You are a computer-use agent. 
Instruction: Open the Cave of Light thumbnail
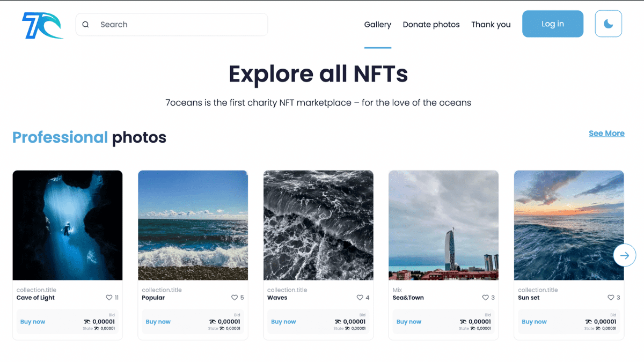(68, 225)
